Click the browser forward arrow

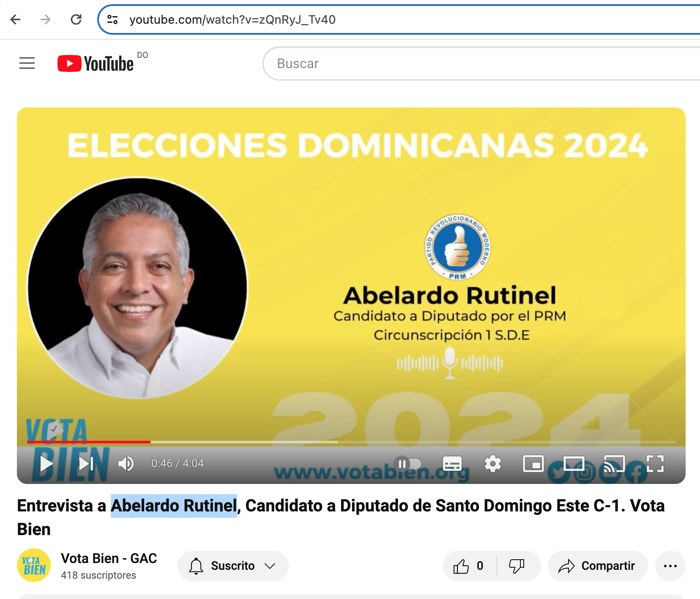[x=45, y=19]
